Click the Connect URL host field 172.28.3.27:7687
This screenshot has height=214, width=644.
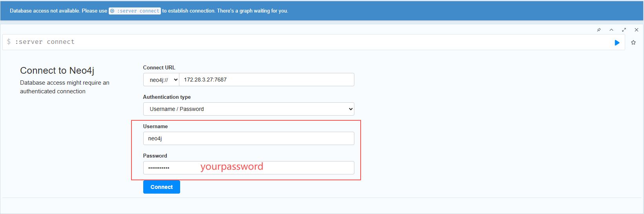267,80
